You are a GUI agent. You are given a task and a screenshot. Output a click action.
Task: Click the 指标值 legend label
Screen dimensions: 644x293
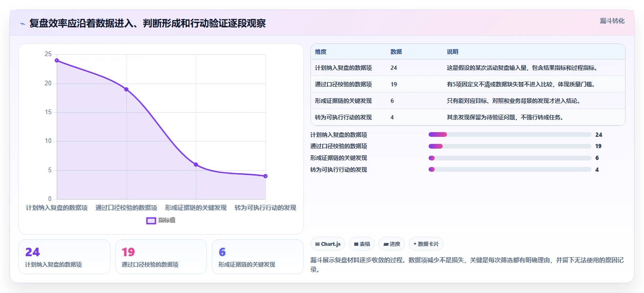click(x=167, y=220)
